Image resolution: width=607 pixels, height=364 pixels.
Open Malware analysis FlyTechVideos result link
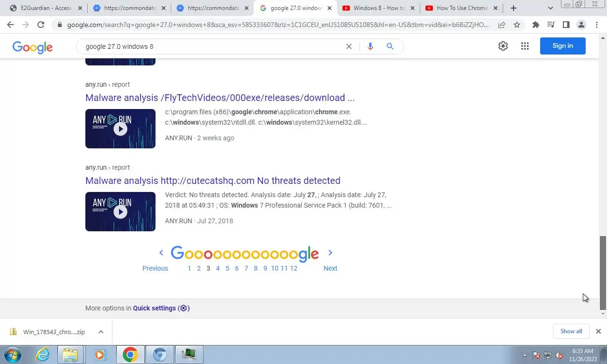(220, 98)
